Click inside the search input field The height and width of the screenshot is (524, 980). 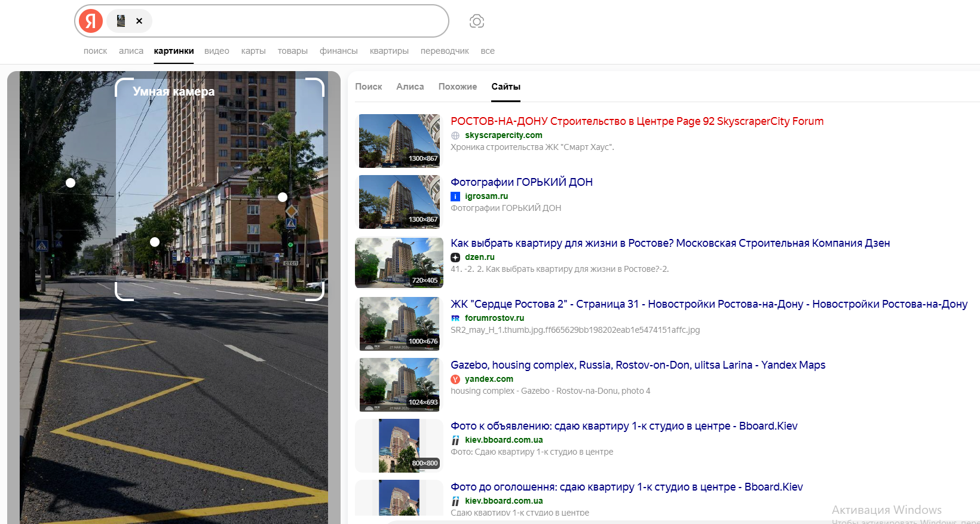pyautogui.click(x=299, y=21)
